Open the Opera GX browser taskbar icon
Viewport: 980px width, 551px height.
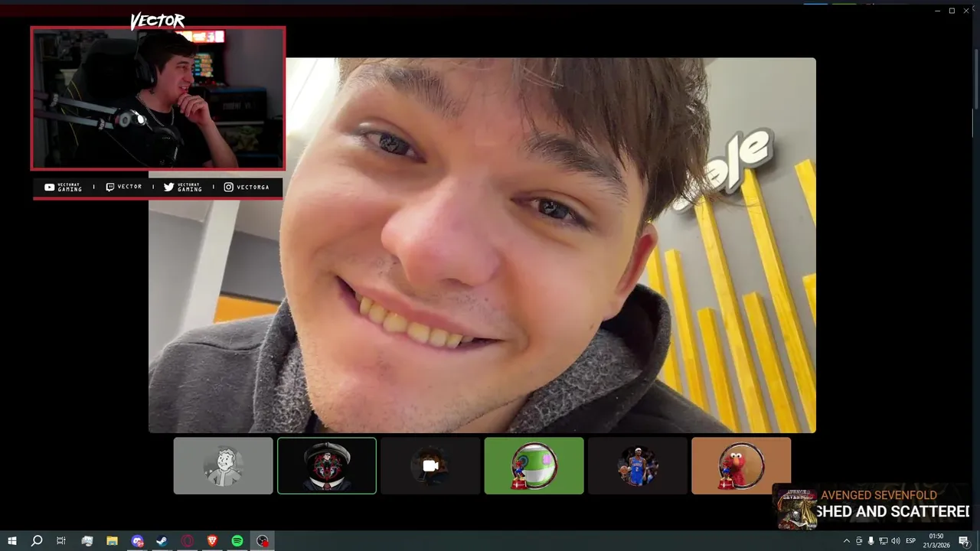coord(188,541)
